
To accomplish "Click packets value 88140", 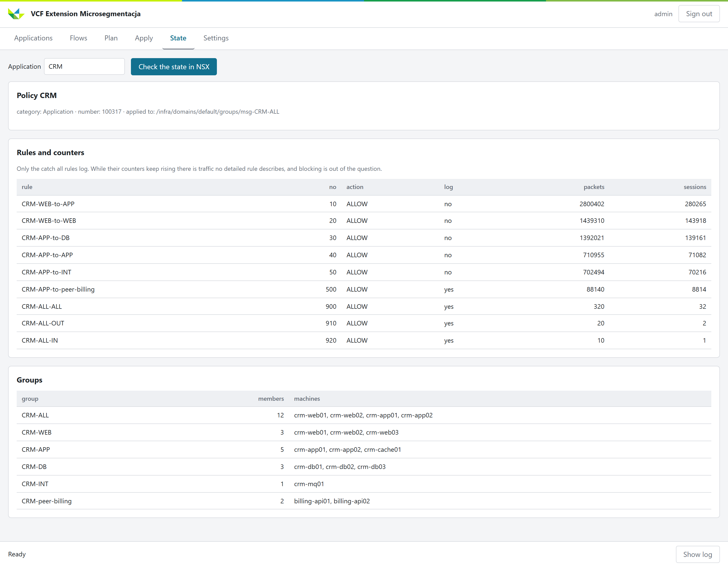I will (x=595, y=290).
